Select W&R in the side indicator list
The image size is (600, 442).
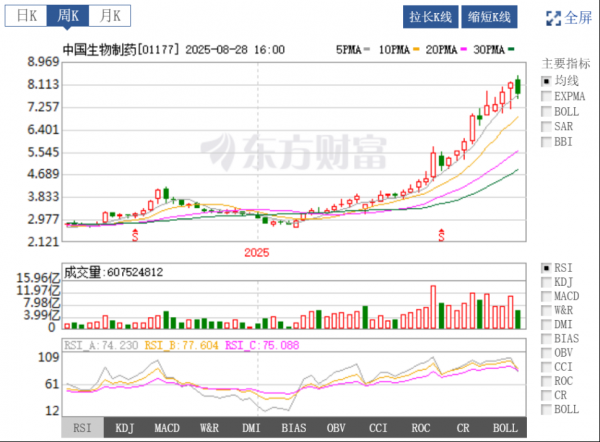click(x=546, y=310)
